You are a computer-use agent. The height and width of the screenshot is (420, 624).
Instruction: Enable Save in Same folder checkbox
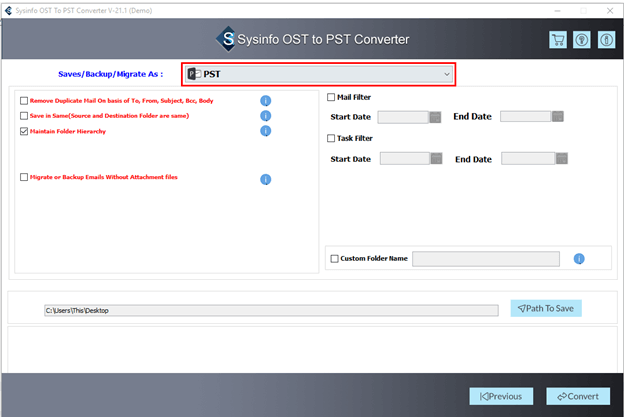point(24,116)
